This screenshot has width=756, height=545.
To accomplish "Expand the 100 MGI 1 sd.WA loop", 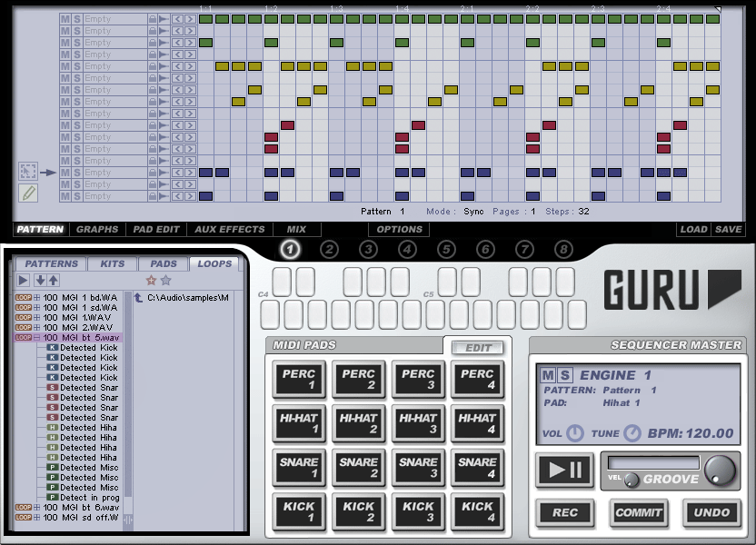I will [x=36, y=307].
